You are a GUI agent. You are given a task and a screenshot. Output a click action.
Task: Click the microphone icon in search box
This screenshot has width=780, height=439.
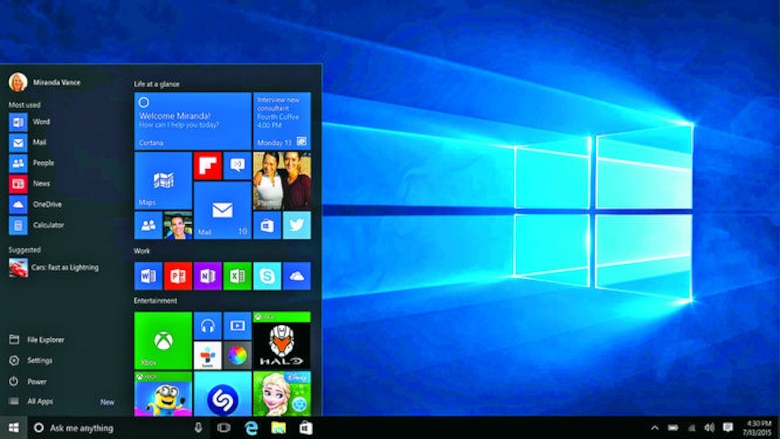point(198,428)
